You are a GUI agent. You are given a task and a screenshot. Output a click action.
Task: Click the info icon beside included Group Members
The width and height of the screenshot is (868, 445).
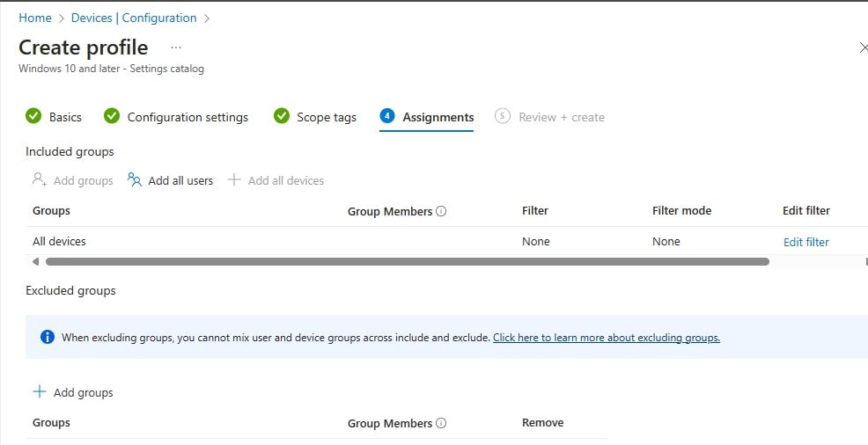(441, 211)
